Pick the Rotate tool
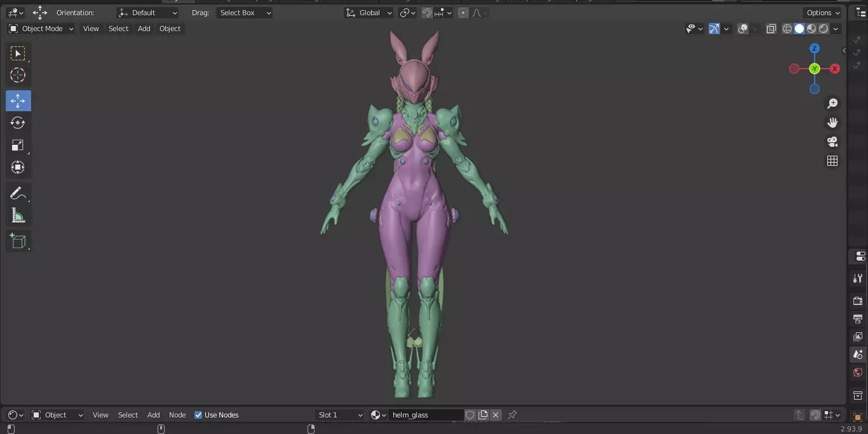This screenshot has width=868, height=434. 18,123
